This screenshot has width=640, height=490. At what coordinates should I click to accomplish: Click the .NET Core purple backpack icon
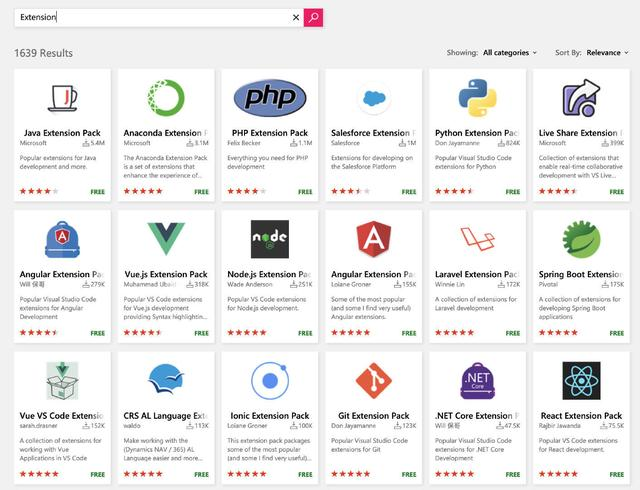coord(478,381)
